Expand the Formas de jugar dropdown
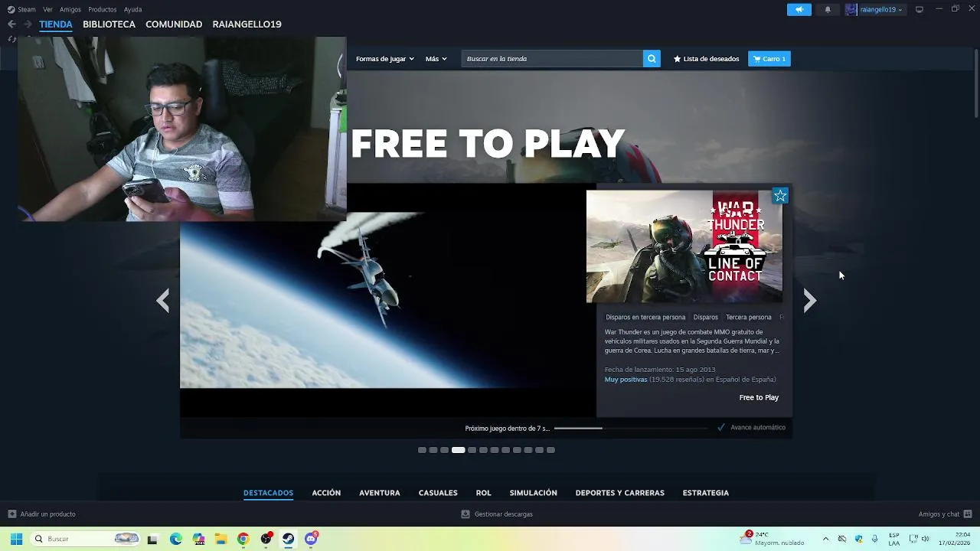980x551 pixels. tap(384, 59)
